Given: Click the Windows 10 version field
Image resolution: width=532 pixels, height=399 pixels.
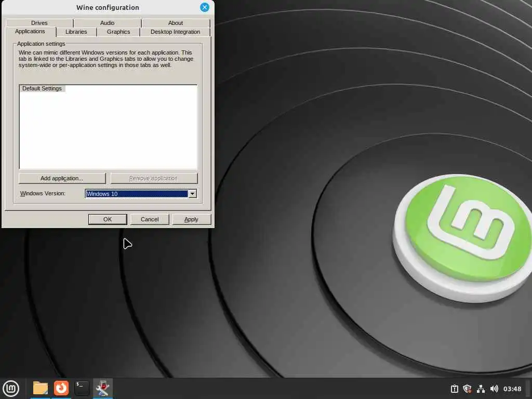Looking at the screenshot, I should point(137,194).
